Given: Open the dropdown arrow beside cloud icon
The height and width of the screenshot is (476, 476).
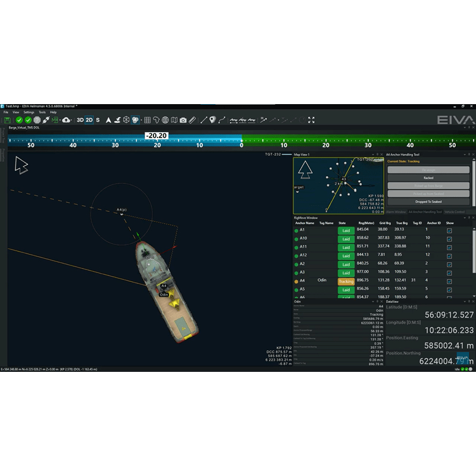Looking at the screenshot, I should coord(71,121).
